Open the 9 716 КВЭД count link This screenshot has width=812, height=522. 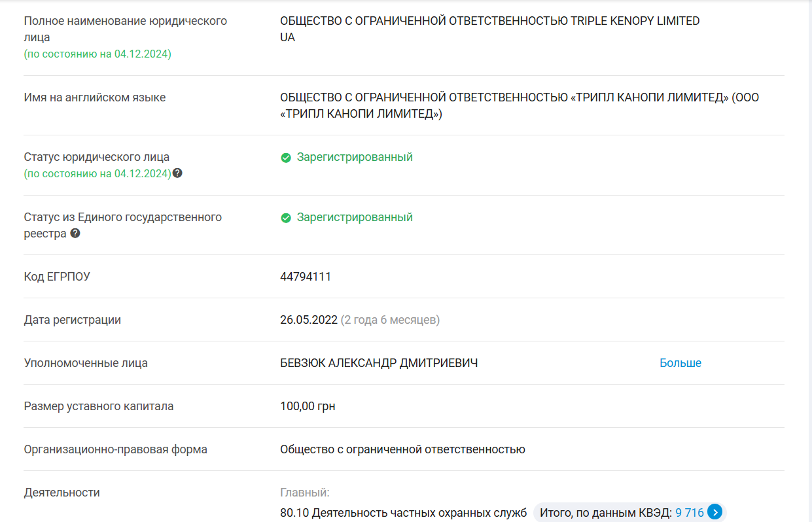coord(690,513)
